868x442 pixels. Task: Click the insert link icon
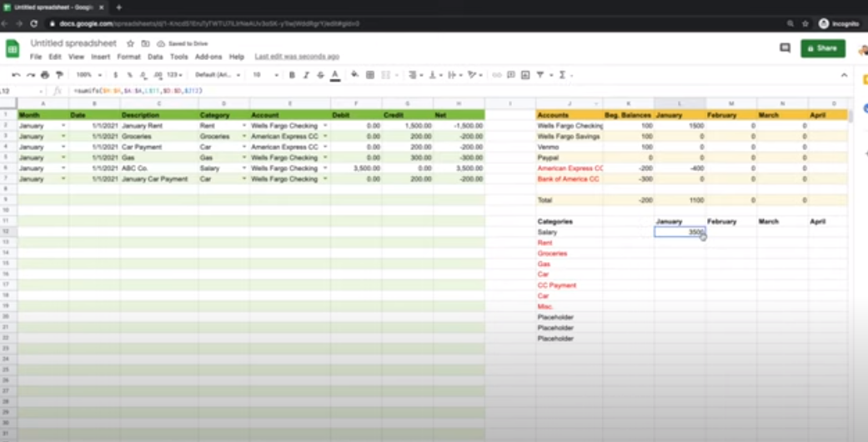point(497,75)
